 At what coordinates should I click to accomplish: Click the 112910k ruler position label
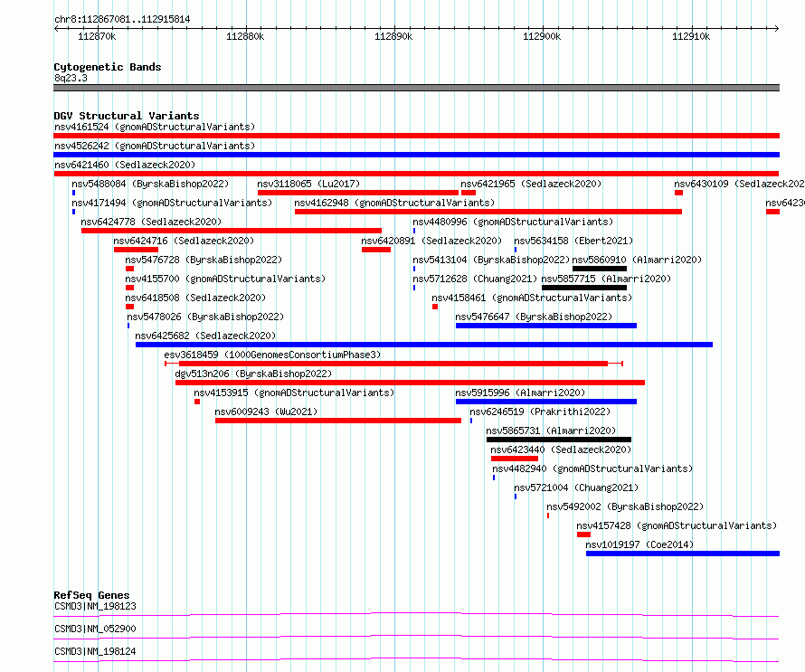[x=691, y=36]
